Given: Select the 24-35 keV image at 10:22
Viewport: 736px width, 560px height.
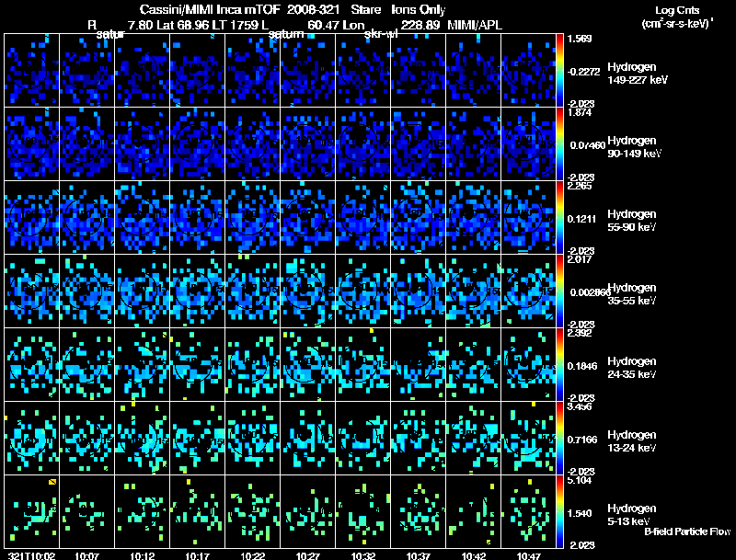Looking at the screenshot, I should click(x=252, y=364).
